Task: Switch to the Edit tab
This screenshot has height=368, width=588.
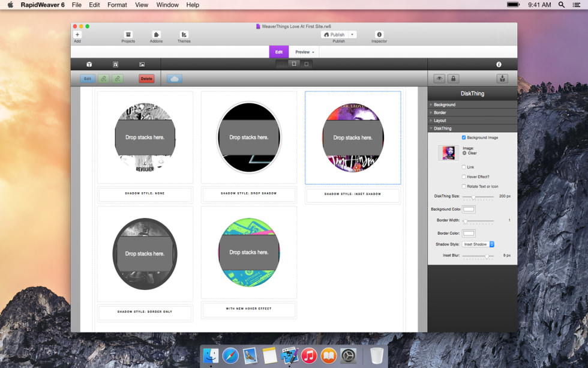Action: pos(278,52)
